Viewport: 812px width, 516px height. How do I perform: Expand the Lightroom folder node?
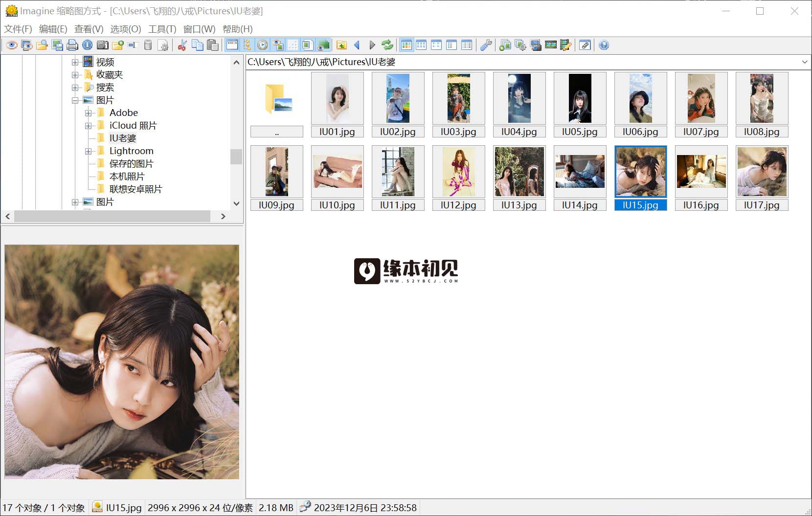pos(89,151)
